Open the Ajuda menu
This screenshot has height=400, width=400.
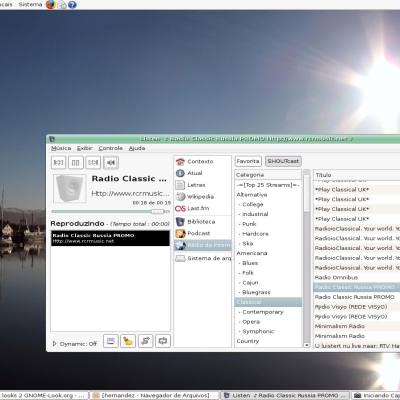[137, 148]
